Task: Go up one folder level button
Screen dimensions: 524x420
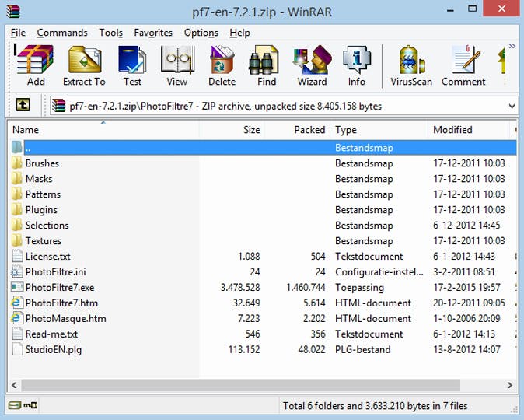Action: click(23, 105)
